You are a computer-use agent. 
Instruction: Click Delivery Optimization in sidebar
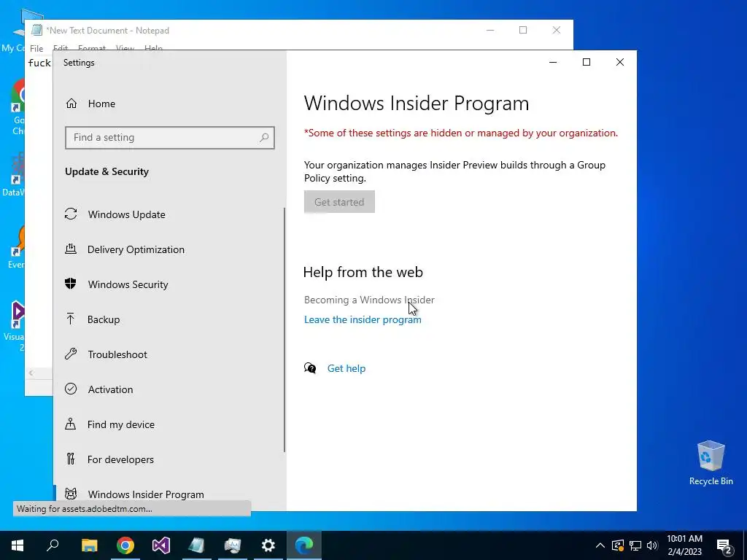pyautogui.click(x=136, y=249)
